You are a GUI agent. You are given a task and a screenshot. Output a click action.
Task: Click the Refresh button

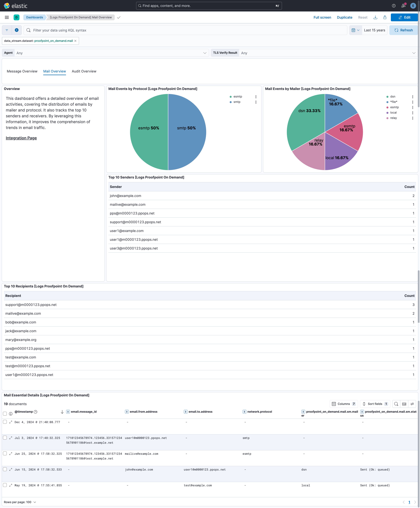403,30
